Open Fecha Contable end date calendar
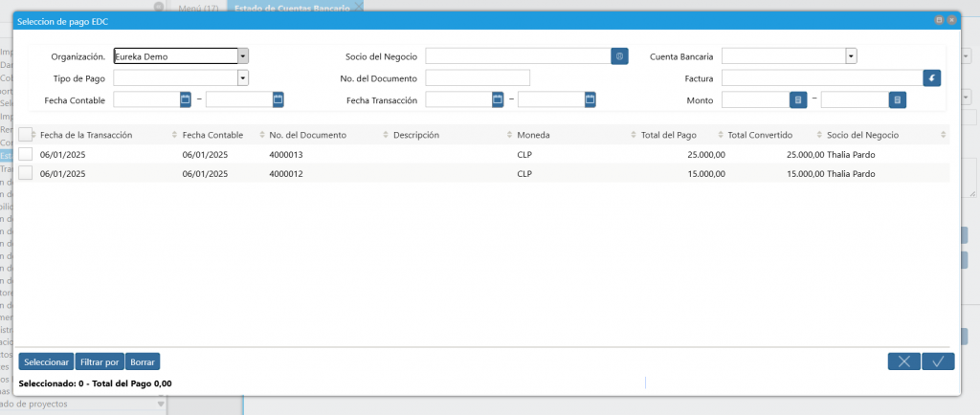 [x=278, y=99]
